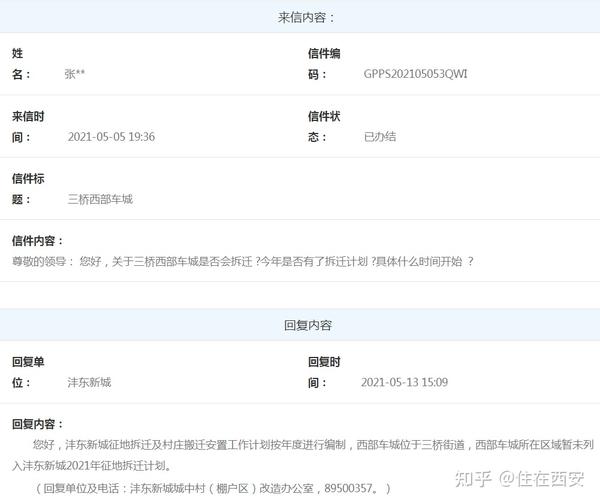This screenshot has width=600, height=503.
Task: Select the section header 回复内容
Action: (308, 325)
